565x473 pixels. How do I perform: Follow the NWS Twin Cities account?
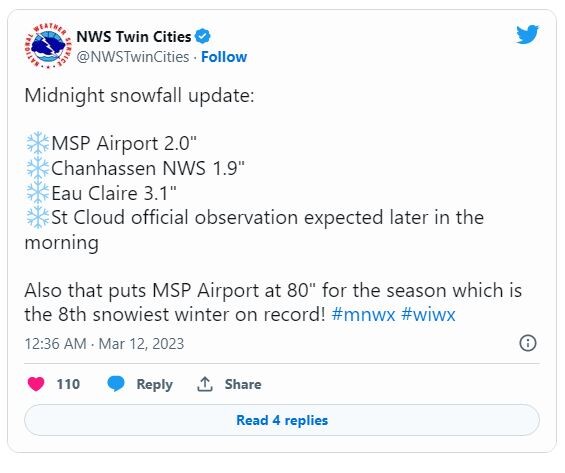224,57
